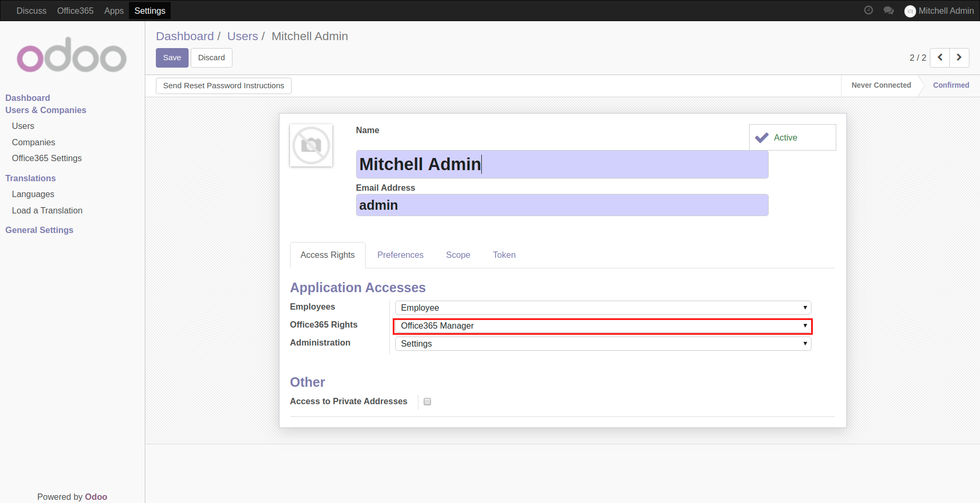Go to previous record with left arrow

point(940,58)
